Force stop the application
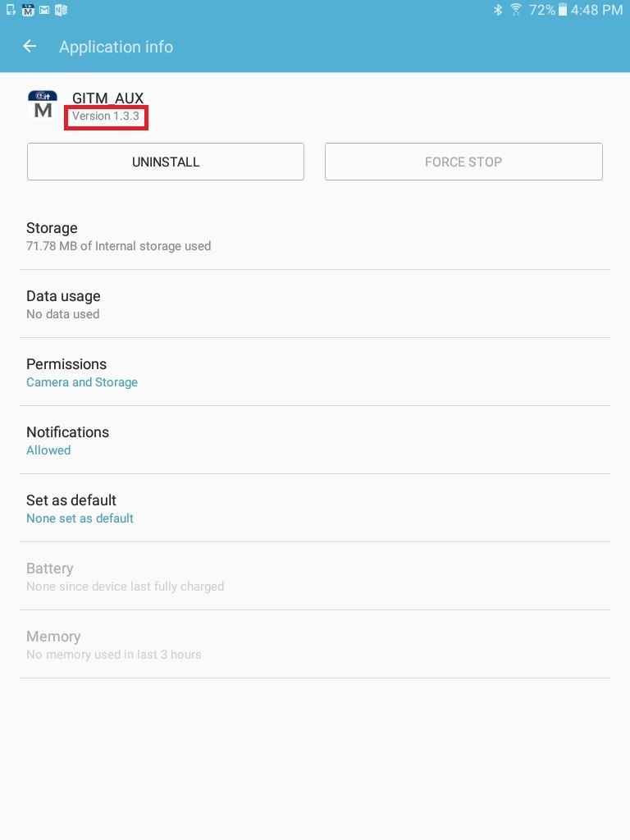This screenshot has height=840, width=630. click(x=463, y=162)
